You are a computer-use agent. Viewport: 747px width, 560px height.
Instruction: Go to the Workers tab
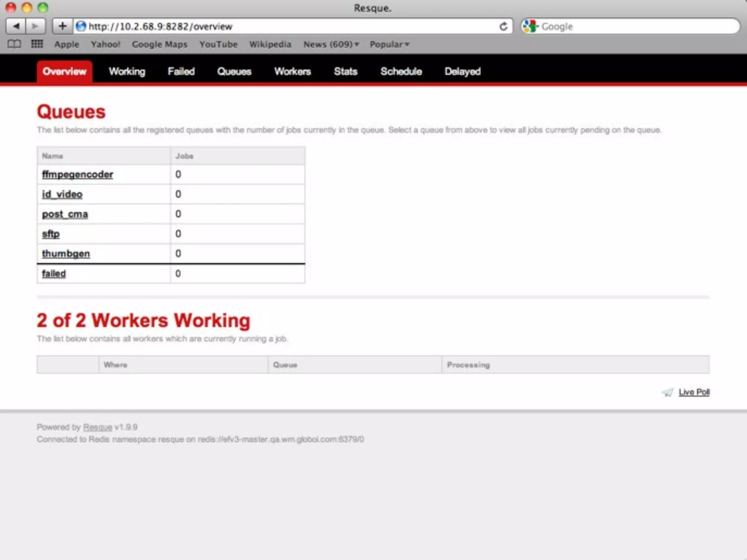click(293, 71)
